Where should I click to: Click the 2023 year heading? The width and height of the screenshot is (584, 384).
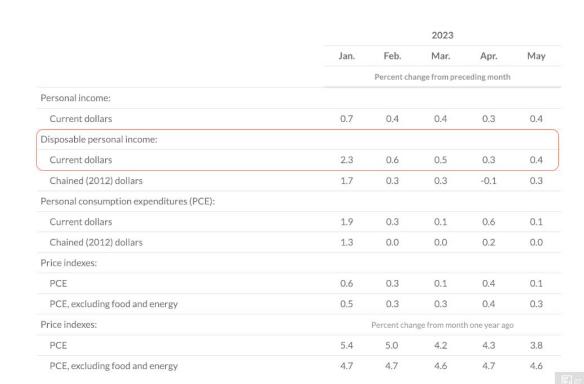(442, 35)
